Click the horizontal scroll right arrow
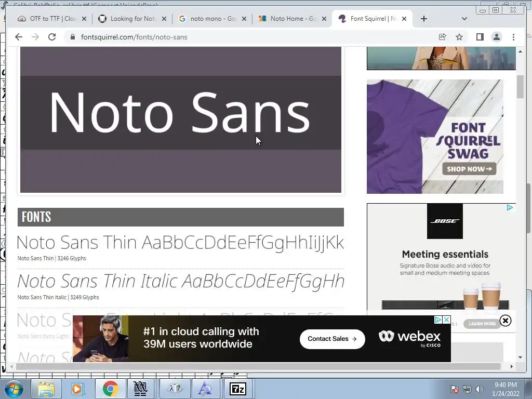 [x=512, y=366]
